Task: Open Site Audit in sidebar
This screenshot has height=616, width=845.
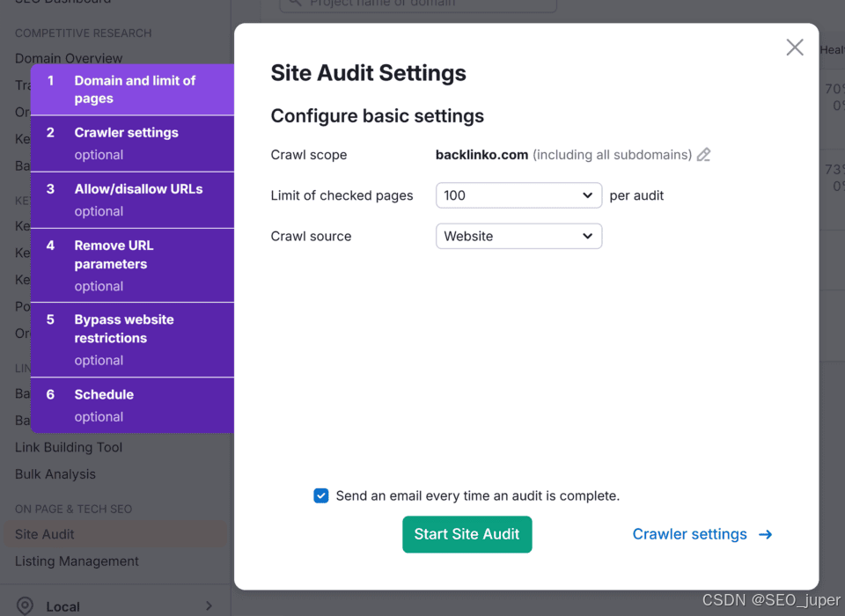Action: [114, 534]
